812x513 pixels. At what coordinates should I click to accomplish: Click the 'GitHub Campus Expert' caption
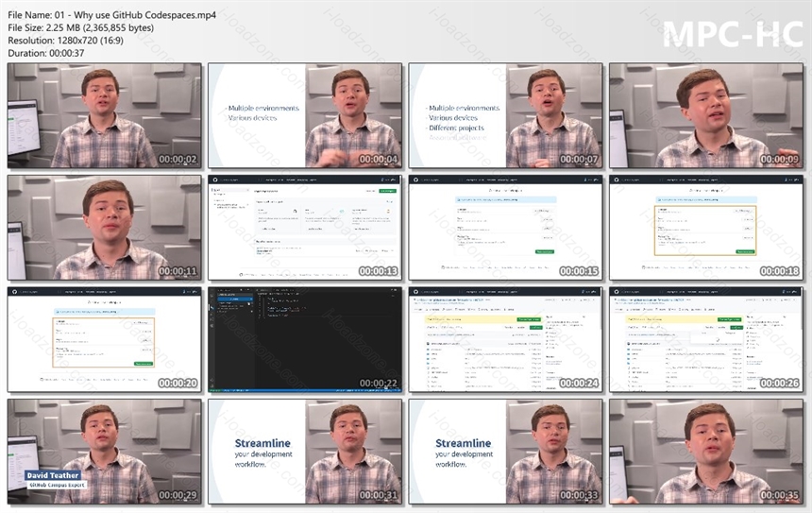(57, 485)
